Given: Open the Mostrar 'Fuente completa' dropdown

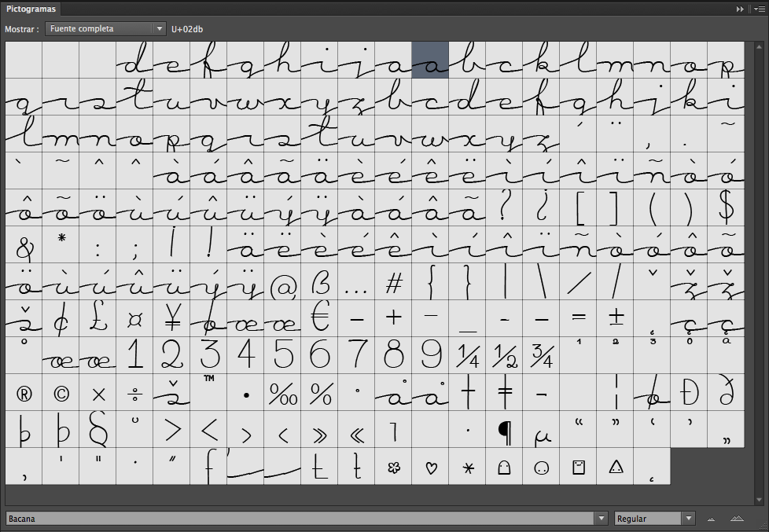Looking at the screenshot, I should click(105, 28).
